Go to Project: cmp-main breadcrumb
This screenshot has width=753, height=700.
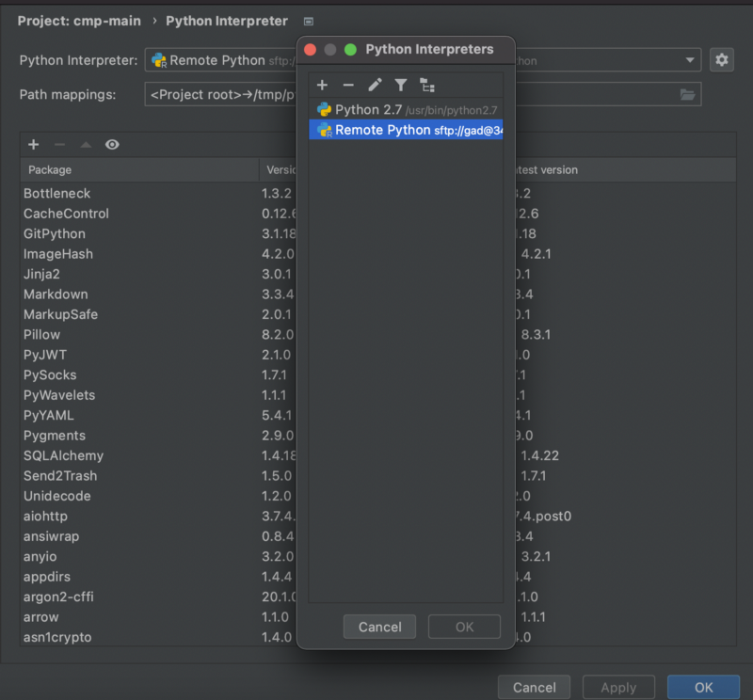(x=79, y=21)
